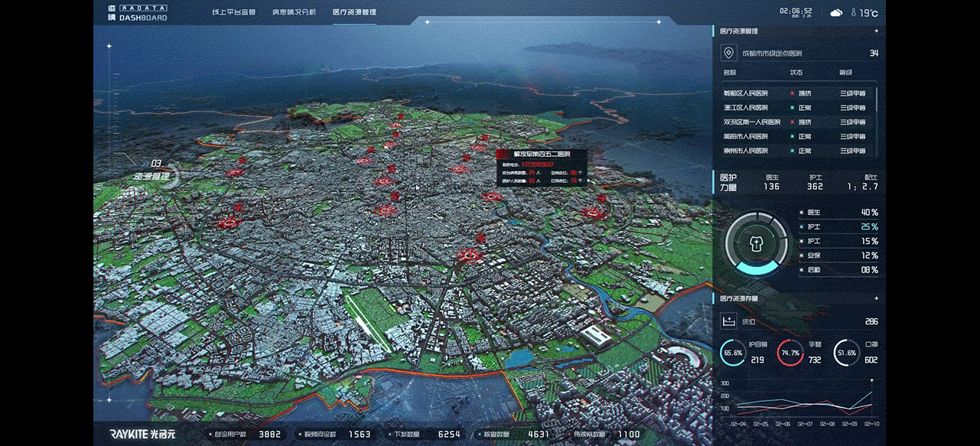Click the 口罩 stock value 602
980x446 pixels.
(871, 360)
